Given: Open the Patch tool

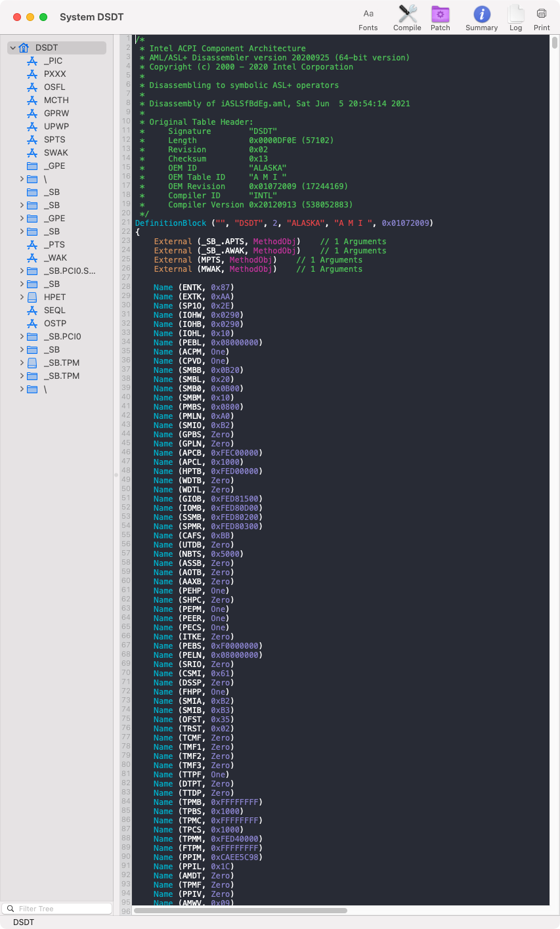Looking at the screenshot, I should point(440,18).
